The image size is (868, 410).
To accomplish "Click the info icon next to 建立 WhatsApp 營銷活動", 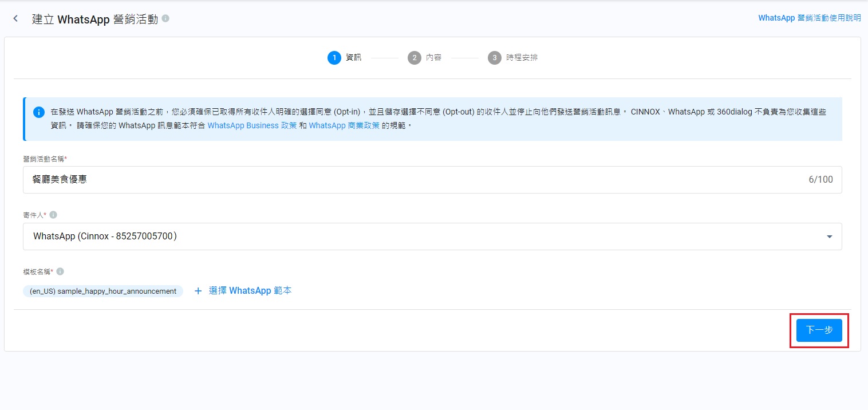I will pyautogui.click(x=165, y=18).
